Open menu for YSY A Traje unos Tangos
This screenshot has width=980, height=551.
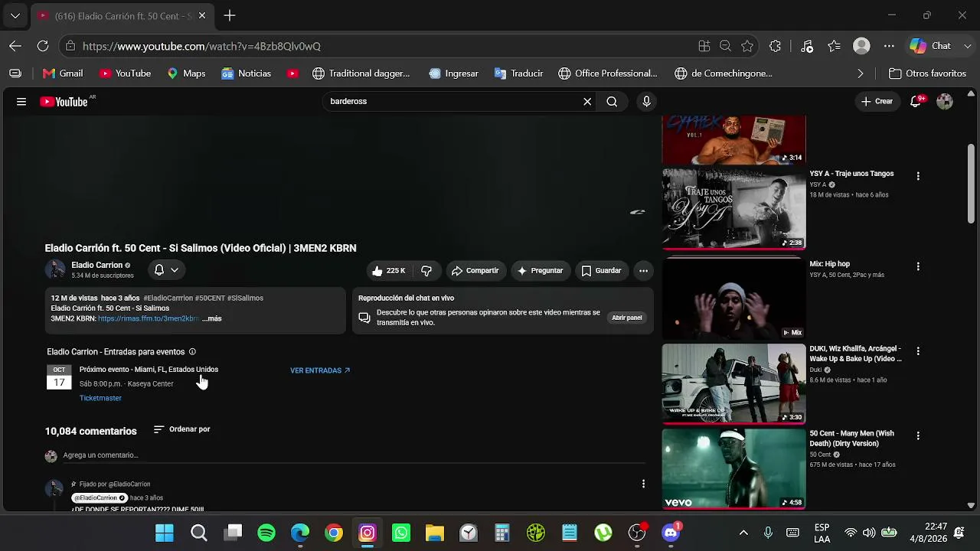(918, 176)
